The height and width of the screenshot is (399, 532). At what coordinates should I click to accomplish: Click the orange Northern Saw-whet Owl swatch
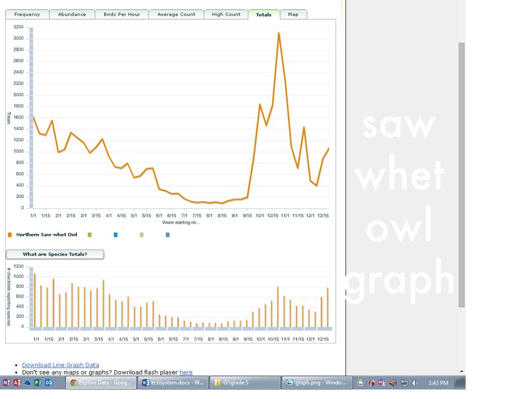click(x=10, y=235)
